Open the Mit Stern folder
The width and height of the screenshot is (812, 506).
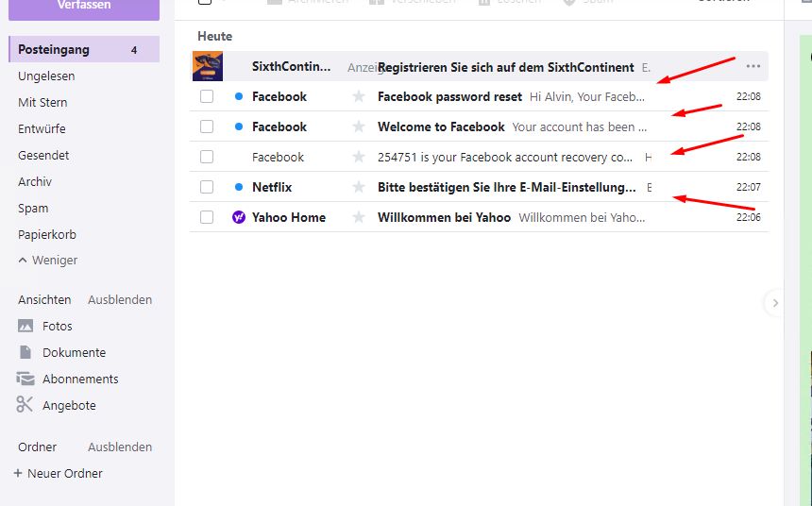click(x=42, y=103)
